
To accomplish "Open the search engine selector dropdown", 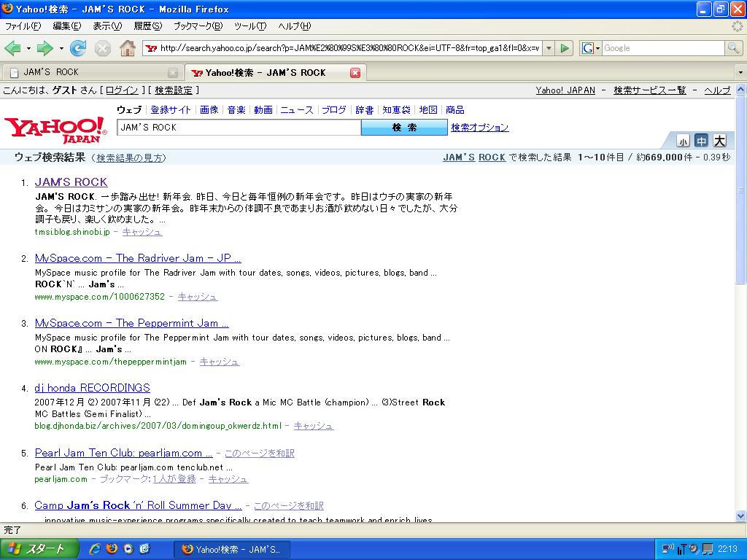I will tap(590, 48).
